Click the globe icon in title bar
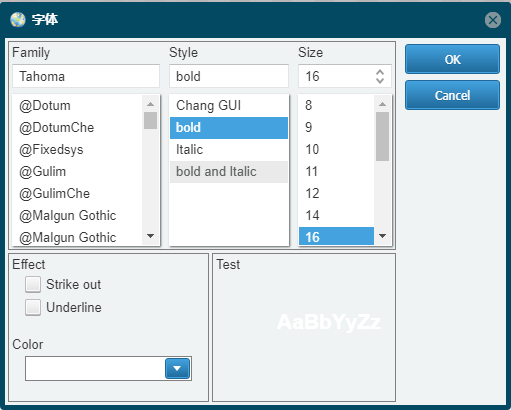The image size is (511, 410). (18, 20)
